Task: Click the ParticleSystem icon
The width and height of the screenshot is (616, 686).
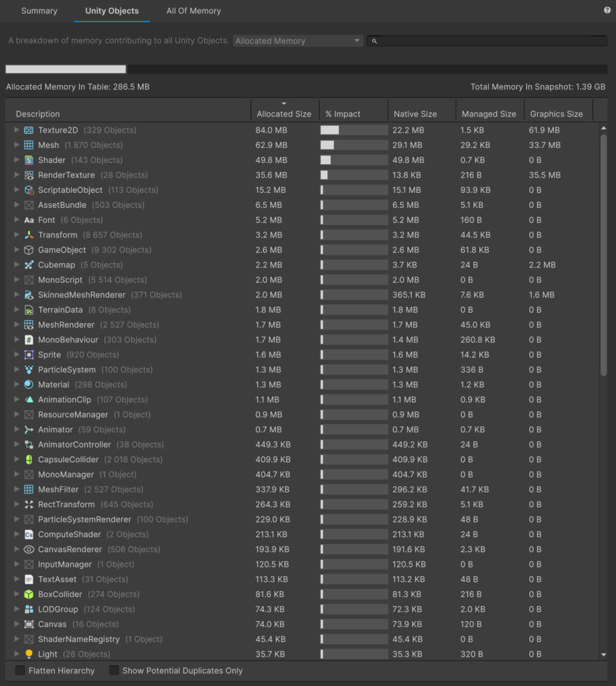Action: coord(29,370)
